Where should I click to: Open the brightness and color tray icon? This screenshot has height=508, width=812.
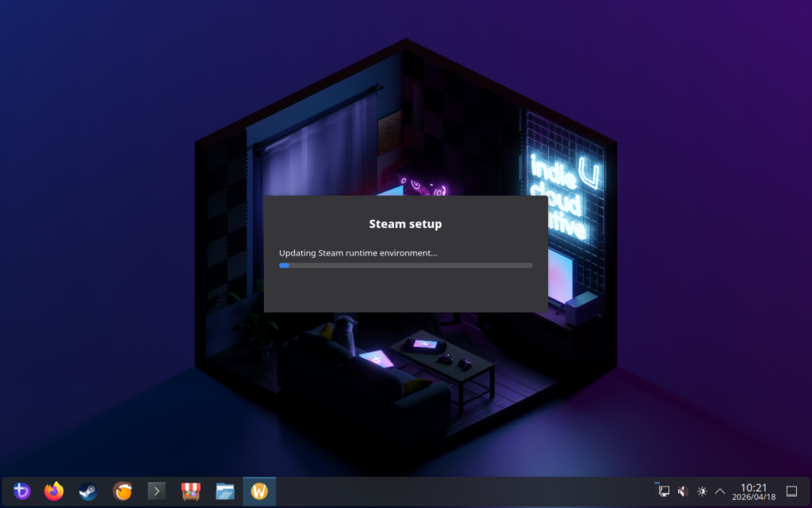[x=702, y=491]
